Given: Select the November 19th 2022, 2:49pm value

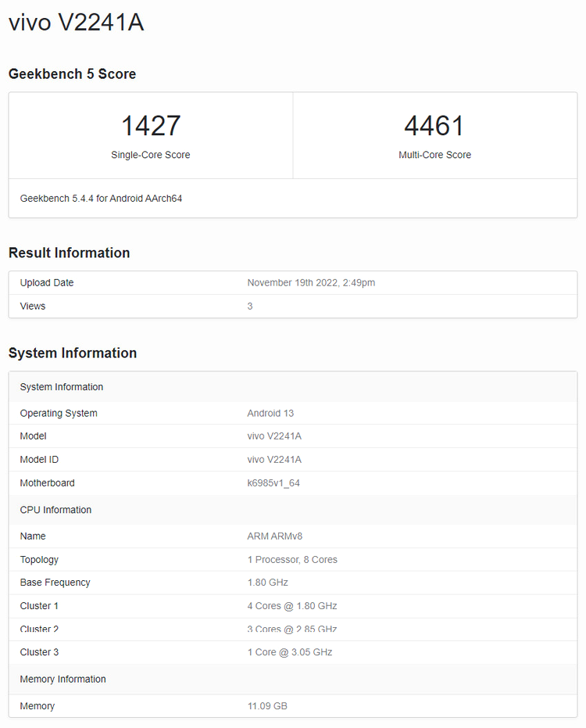Looking at the screenshot, I should click(x=311, y=283).
